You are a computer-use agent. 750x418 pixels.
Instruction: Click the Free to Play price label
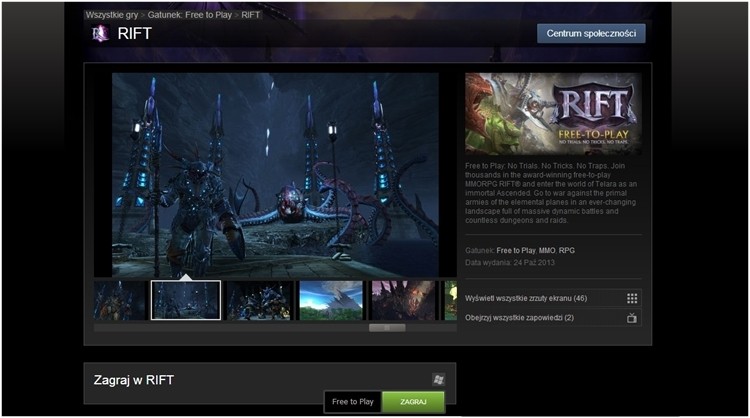coord(353,402)
